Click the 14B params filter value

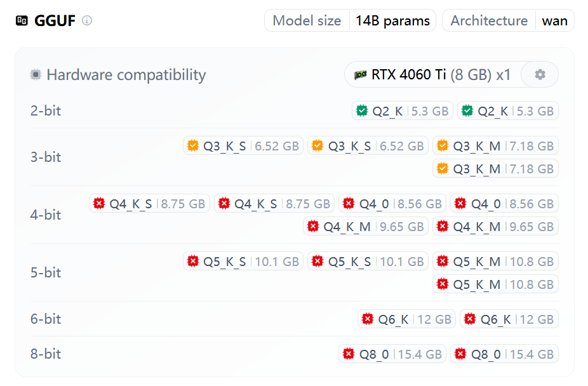392,20
